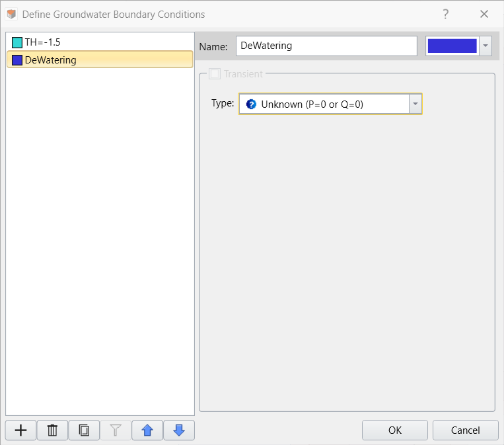
Task: Dismiss dialog with the Cancel button
Action: tap(466, 430)
